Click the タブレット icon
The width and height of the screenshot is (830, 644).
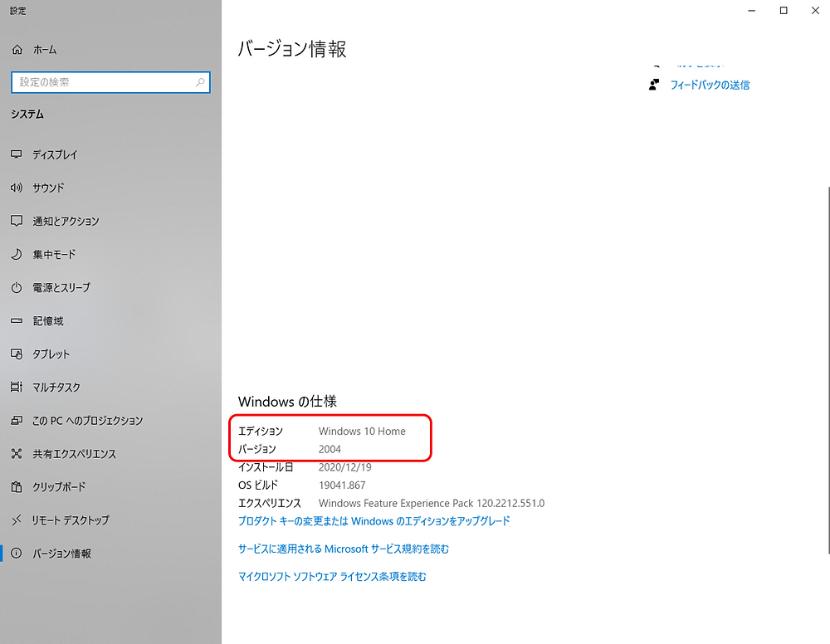17,354
